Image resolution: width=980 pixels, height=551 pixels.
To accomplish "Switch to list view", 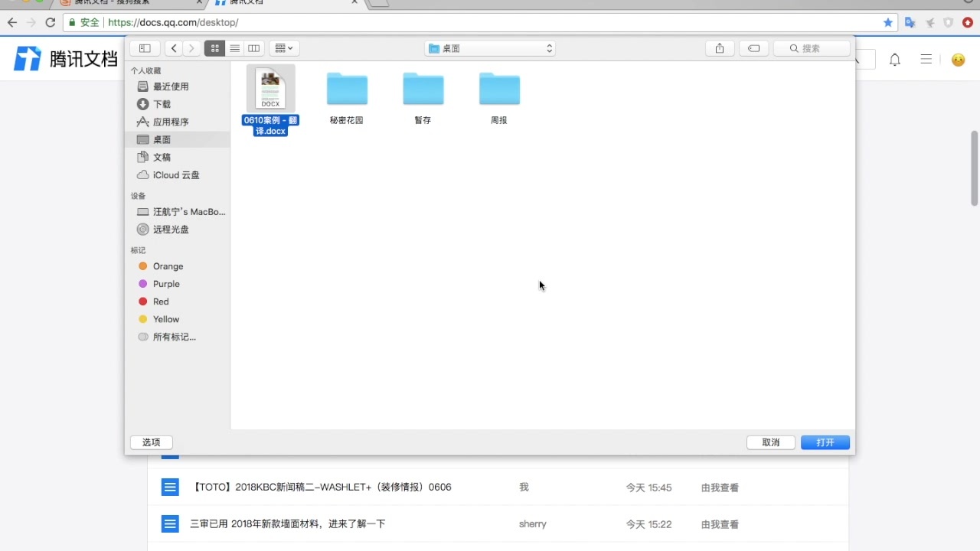I will point(234,48).
